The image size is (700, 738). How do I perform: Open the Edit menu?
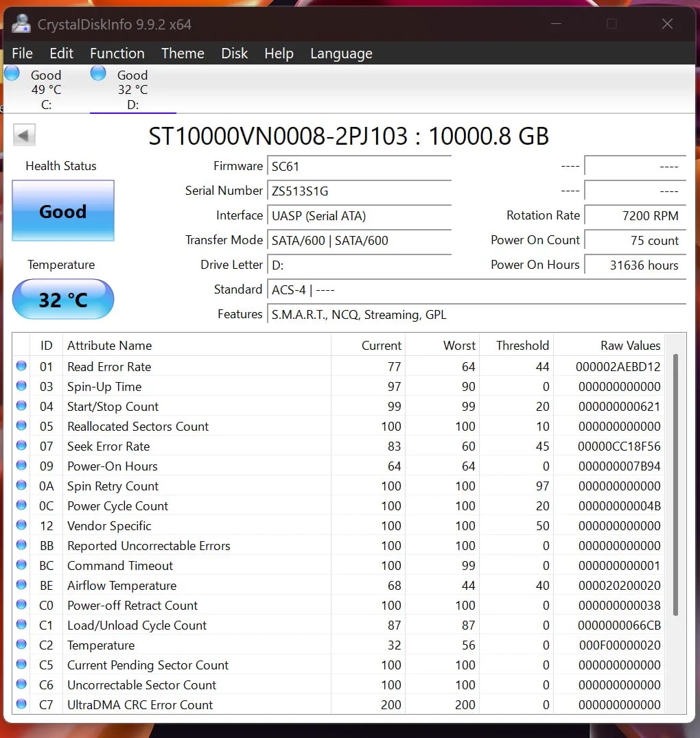coord(62,53)
